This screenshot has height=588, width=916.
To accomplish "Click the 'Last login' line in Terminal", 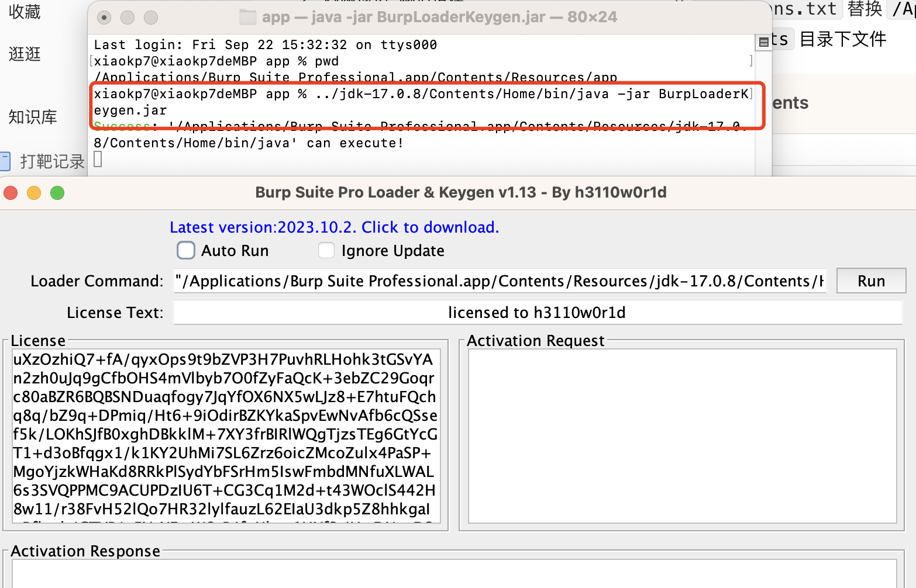I will (266, 45).
